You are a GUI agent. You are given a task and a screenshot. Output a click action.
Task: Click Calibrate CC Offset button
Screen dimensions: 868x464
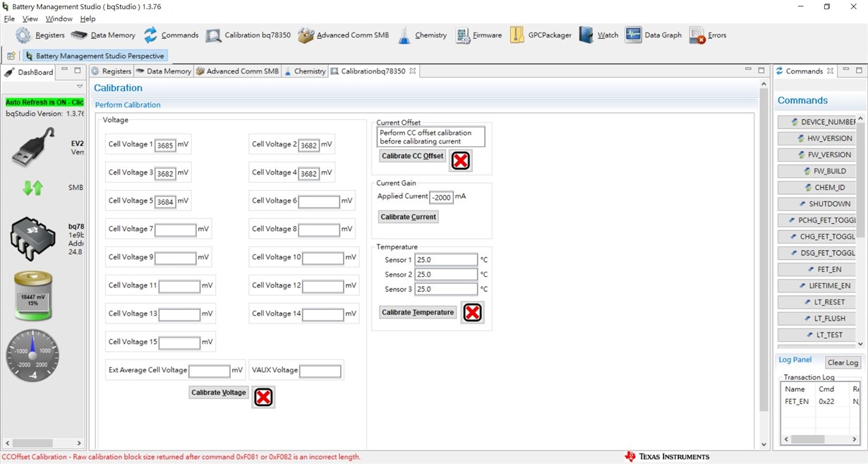click(x=413, y=156)
